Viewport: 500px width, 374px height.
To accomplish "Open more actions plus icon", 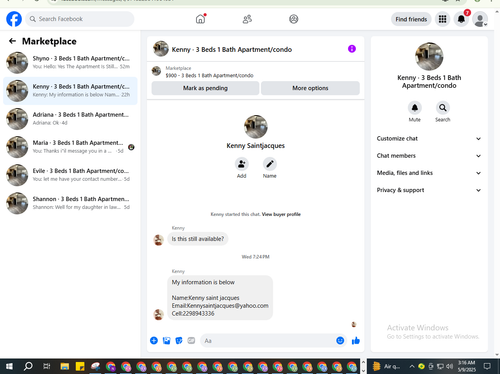I will (154, 340).
